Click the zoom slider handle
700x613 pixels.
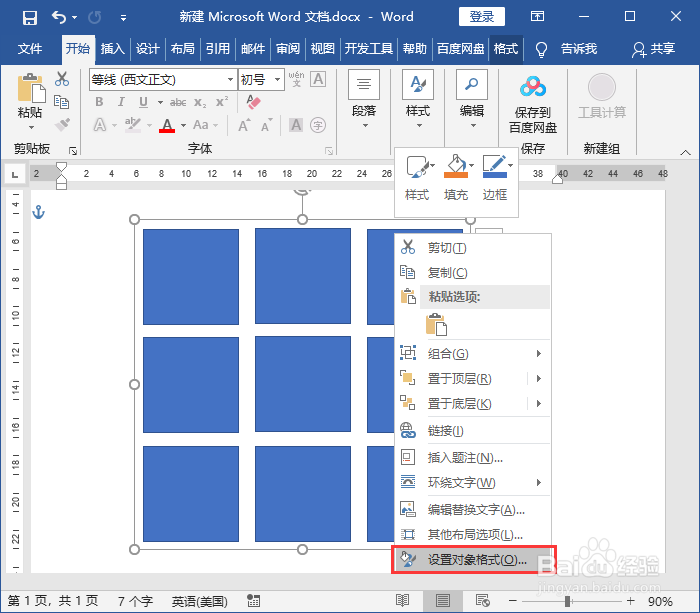(567, 601)
